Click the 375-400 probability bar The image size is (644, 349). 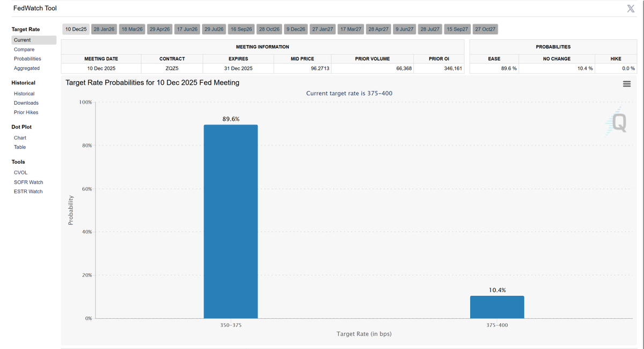click(x=497, y=307)
